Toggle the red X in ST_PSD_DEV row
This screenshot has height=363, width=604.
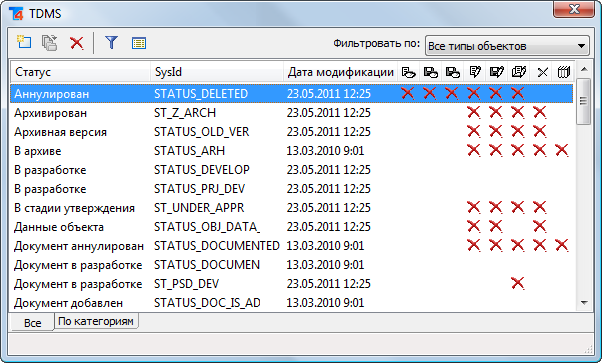point(518,283)
